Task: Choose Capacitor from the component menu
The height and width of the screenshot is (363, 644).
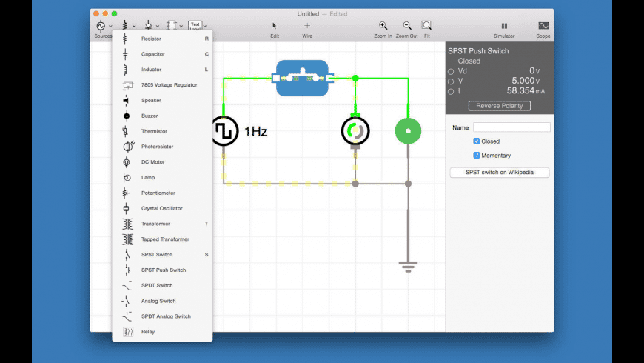Action: (x=152, y=54)
